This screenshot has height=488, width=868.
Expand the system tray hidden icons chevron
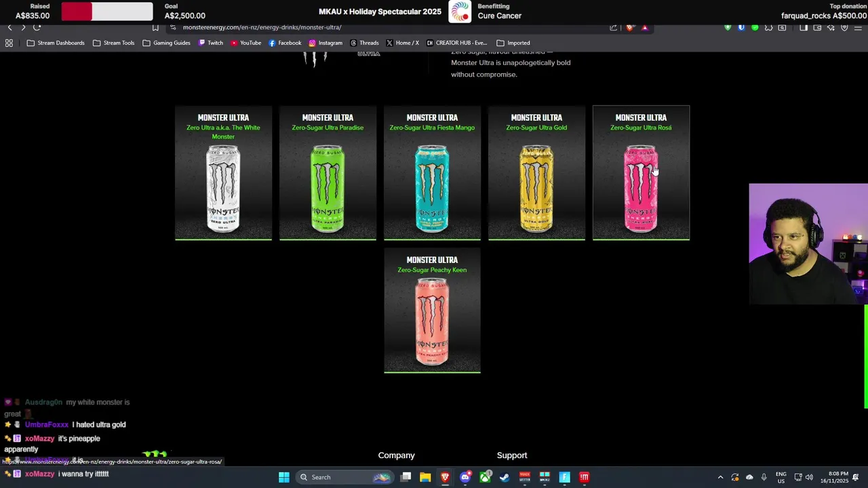click(x=720, y=477)
